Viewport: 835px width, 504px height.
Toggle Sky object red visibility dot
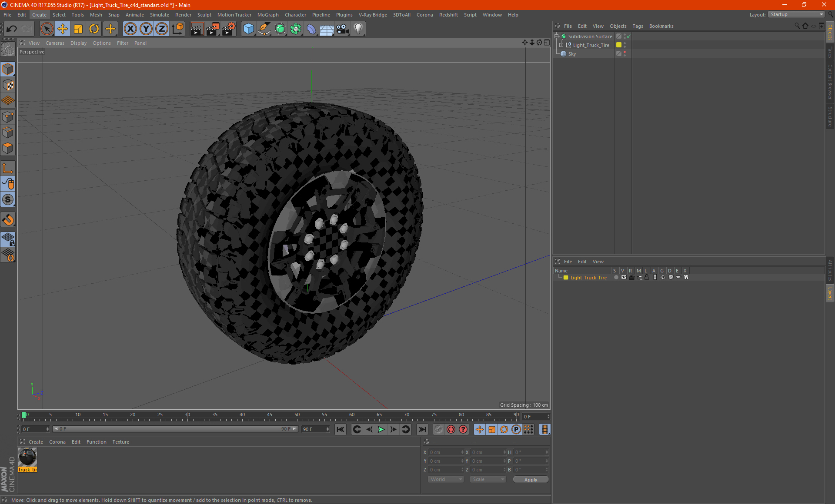coord(625,52)
